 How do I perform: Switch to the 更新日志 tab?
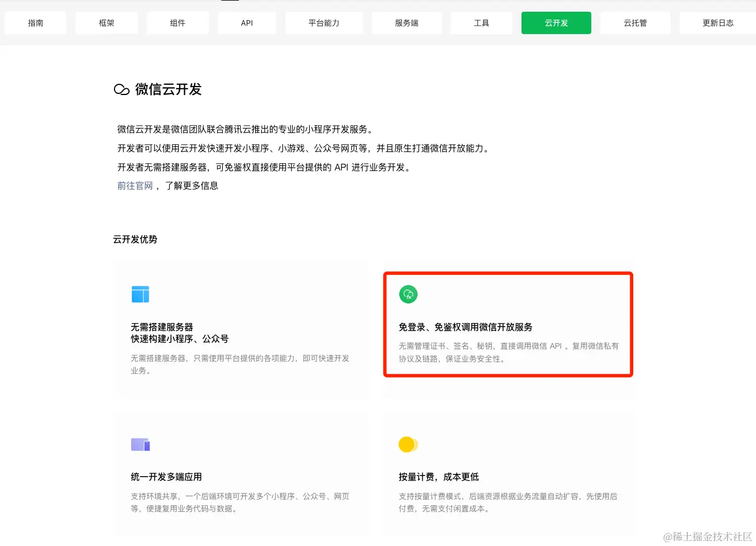[718, 23]
